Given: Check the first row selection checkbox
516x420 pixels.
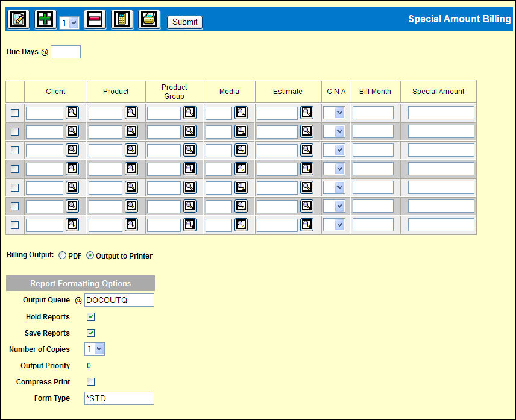Looking at the screenshot, I should [15, 113].
